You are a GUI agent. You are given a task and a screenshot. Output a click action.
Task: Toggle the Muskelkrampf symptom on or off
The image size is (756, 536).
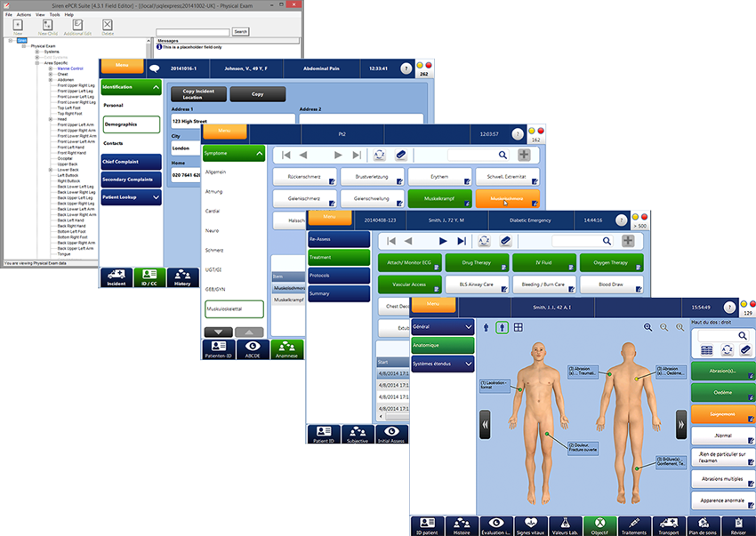point(439,200)
